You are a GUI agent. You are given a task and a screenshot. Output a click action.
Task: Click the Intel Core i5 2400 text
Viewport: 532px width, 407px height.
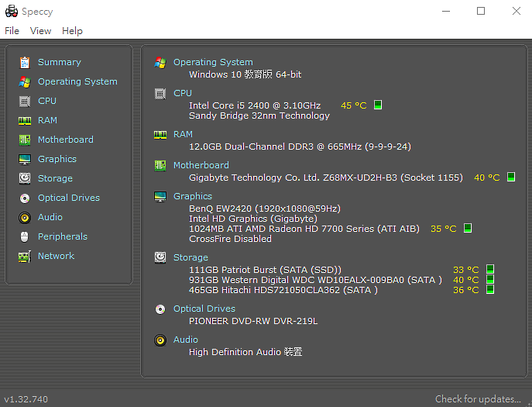point(255,105)
